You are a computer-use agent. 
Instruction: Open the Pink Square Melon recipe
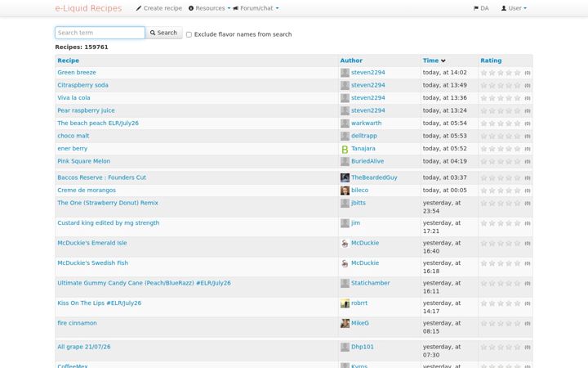pyautogui.click(x=83, y=161)
